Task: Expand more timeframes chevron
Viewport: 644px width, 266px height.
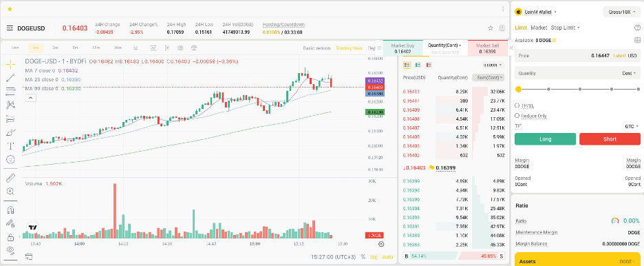Action: pos(136,48)
